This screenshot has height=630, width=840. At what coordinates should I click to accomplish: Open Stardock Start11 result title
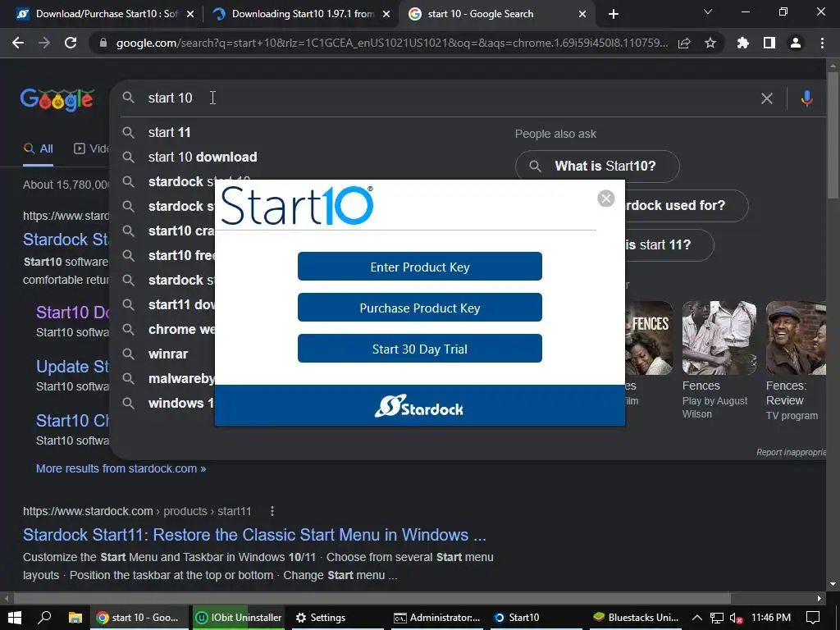254,535
